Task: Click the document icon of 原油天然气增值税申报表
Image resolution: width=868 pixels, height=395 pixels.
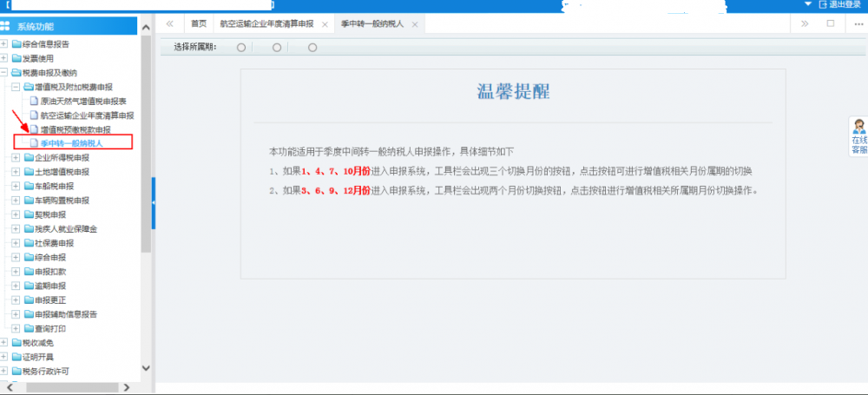Action: 34,102
